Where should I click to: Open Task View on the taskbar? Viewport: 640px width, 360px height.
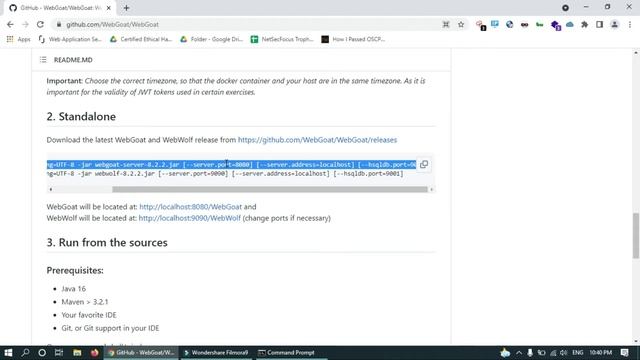coord(59,353)
